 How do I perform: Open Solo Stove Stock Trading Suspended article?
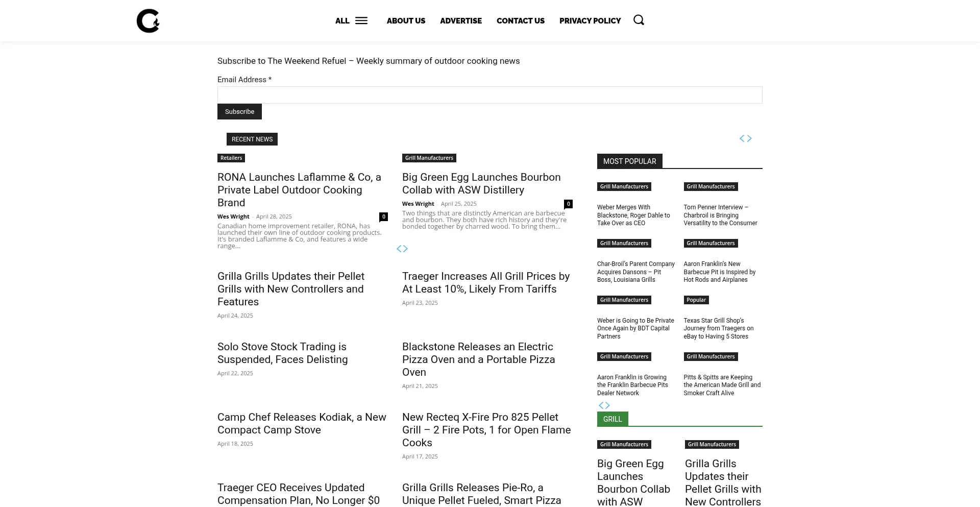point(282,353)
